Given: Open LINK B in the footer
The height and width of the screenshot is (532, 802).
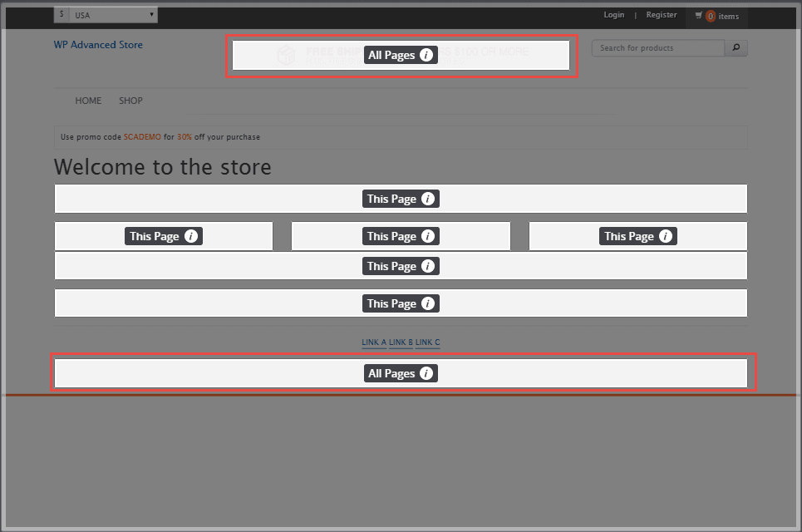Looking at the screenshot, I should tap(401, 342).
